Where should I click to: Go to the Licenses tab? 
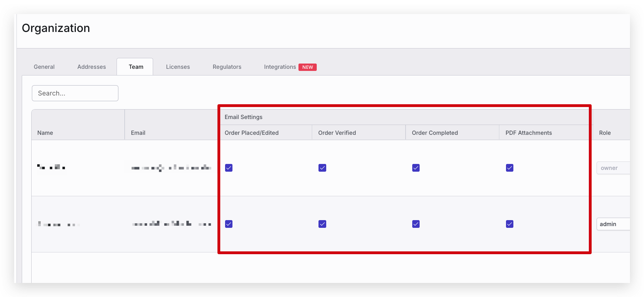(x=178, y=67)
